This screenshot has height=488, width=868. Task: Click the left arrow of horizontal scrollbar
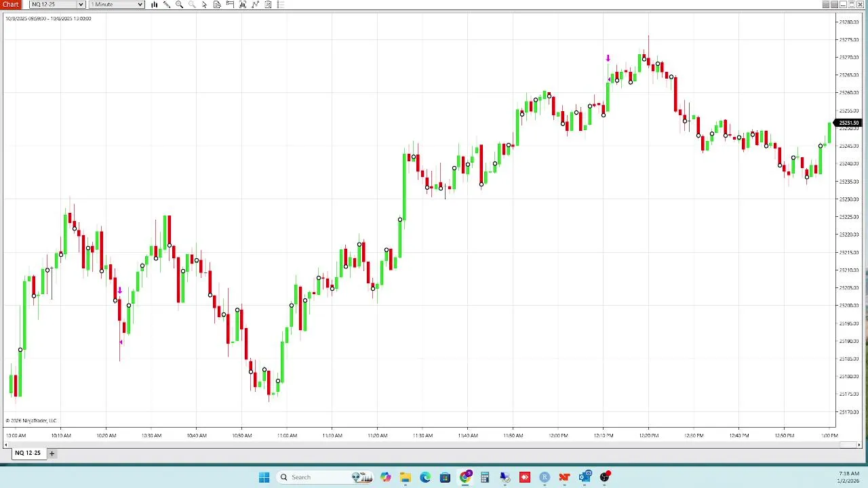tap(6, 445)
